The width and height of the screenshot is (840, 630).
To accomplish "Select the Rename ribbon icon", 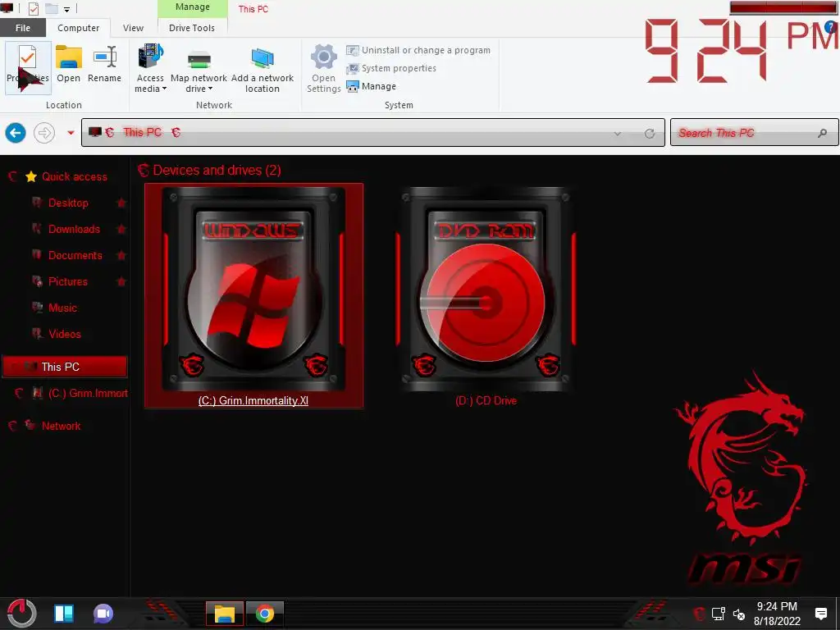I will point(104,58).
